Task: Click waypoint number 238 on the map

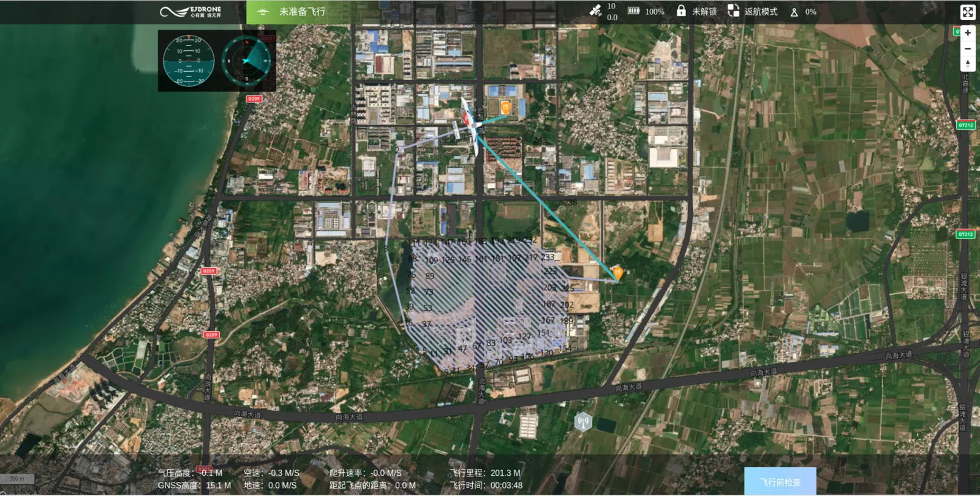Action: coord(570,202)
